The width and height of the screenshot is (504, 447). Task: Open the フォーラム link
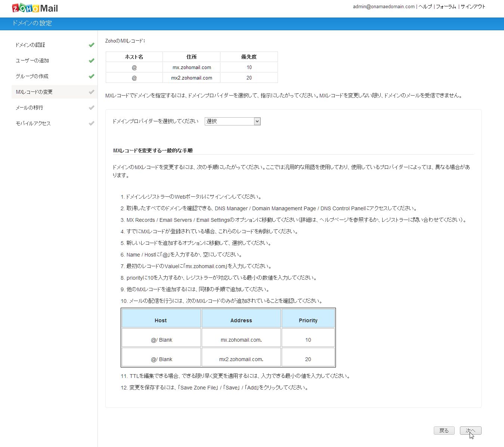(446, 7)
